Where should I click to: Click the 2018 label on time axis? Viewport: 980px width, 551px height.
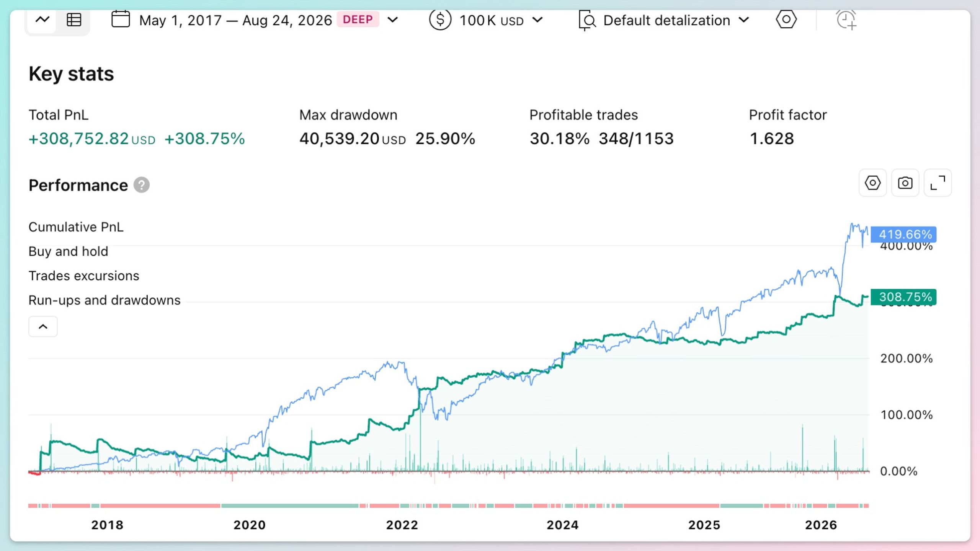tap(107, 525)
